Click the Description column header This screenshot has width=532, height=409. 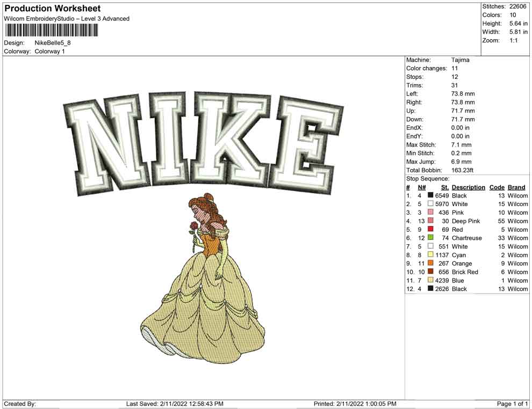[469, 187]
